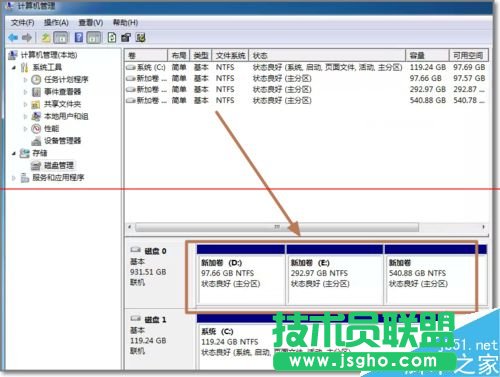Click the 共享文件夹 icon
500x377 pixels.
coord(36,104)
